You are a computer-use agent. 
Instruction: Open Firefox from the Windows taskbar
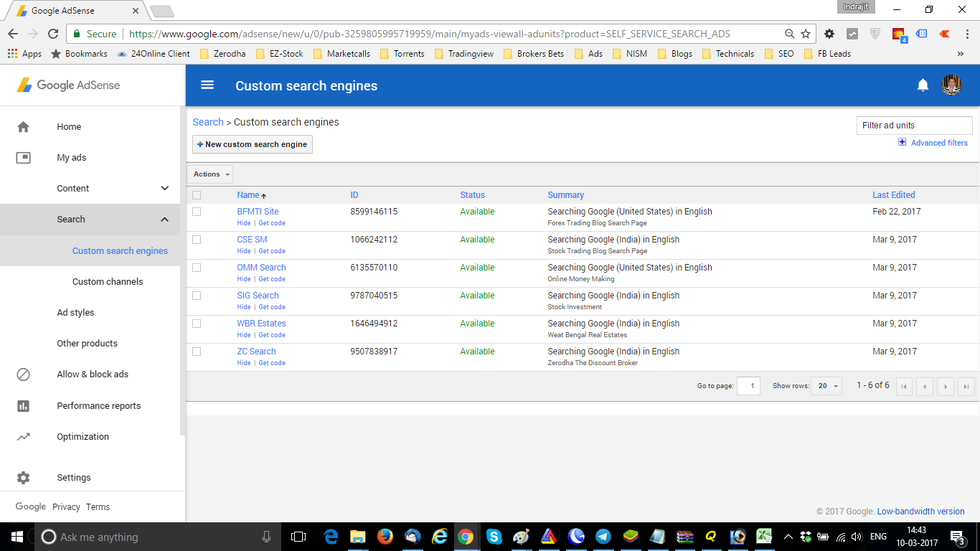[x=385, y=537]
